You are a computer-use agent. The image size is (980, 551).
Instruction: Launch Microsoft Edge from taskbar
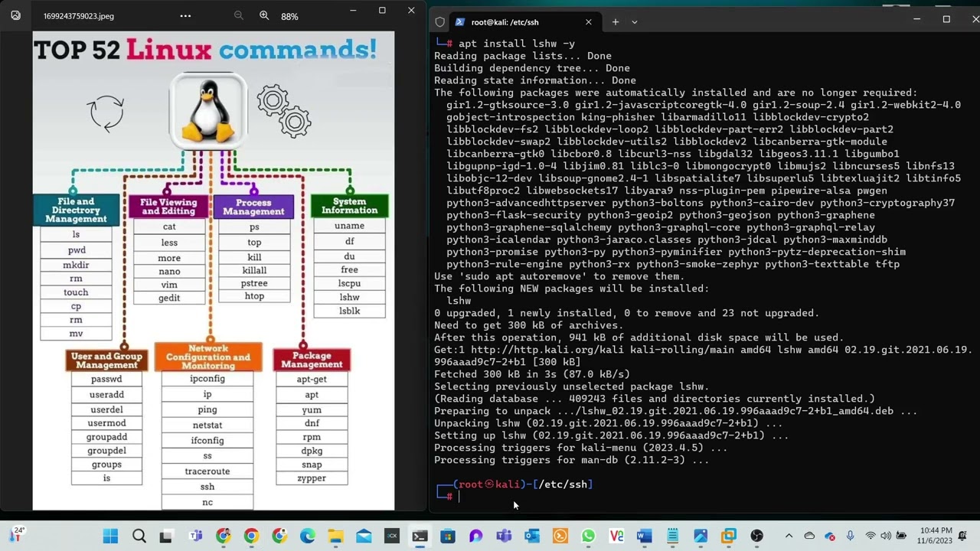(x=307, y=536)
